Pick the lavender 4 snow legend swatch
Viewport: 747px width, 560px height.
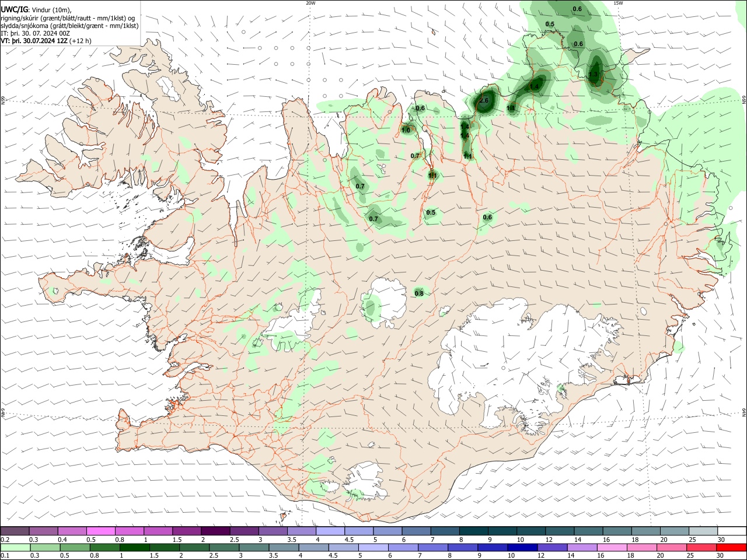point(330,531)
